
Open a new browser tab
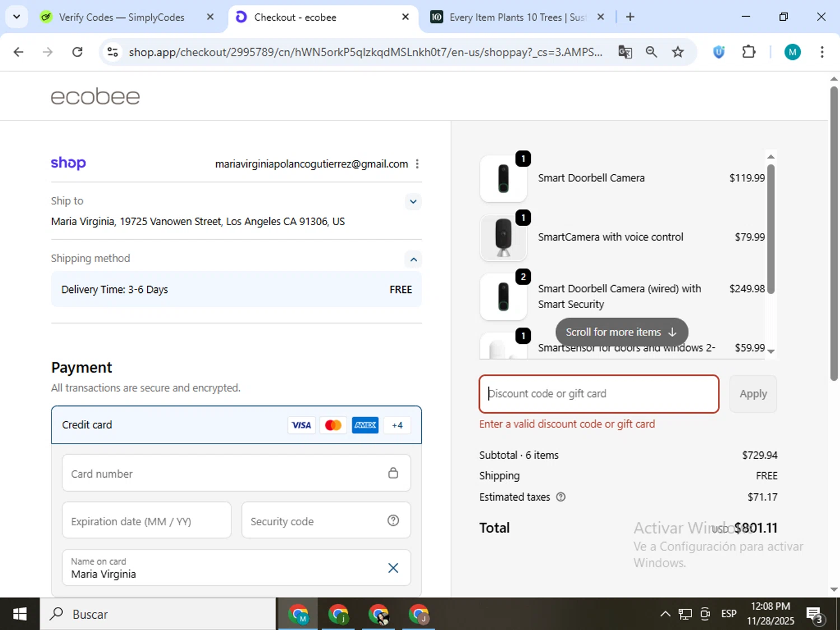(x=630, y=17)
